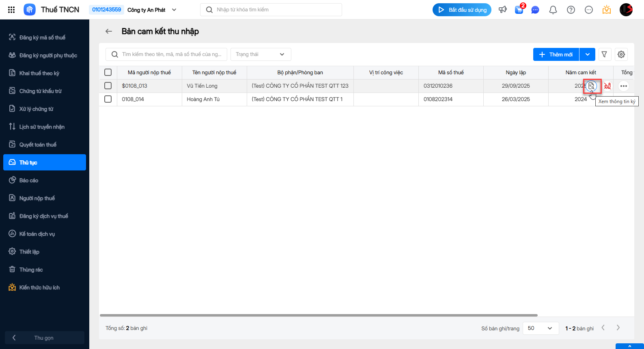The height and width of the screenshot is (349, 644).
Task: Open Quyết toán thuế menu
Action: point(45,144)
